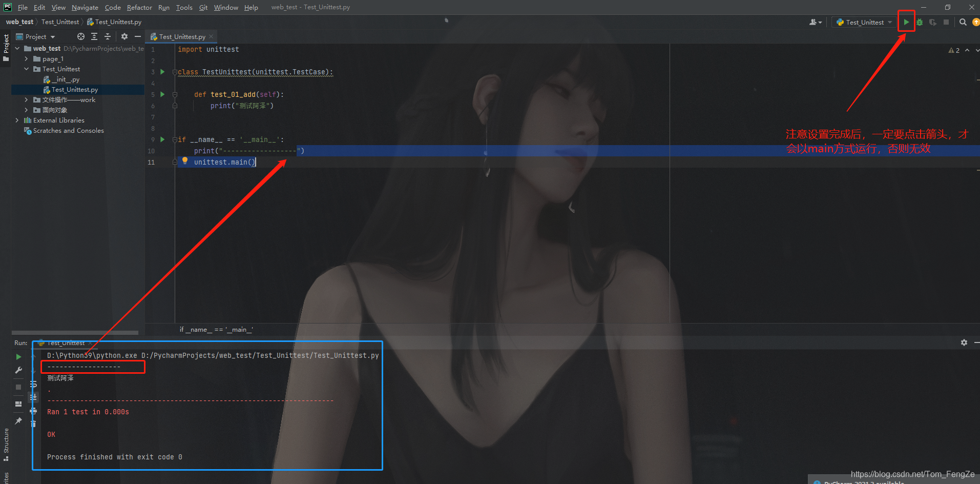Viewport: 980px width, 484px height.
Task: Toggle Soft-Wrap in the Run console
Action: coord(33,384)
